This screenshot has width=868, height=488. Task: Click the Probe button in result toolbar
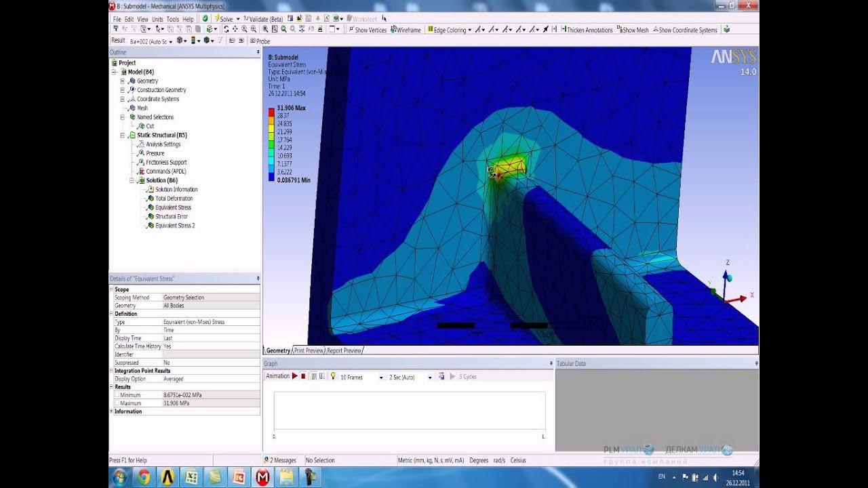259,41
